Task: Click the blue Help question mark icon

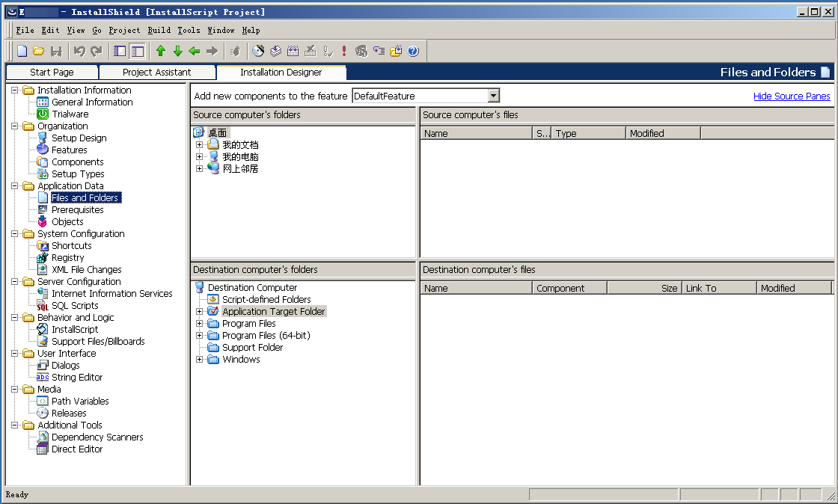Action: [413, 51]
